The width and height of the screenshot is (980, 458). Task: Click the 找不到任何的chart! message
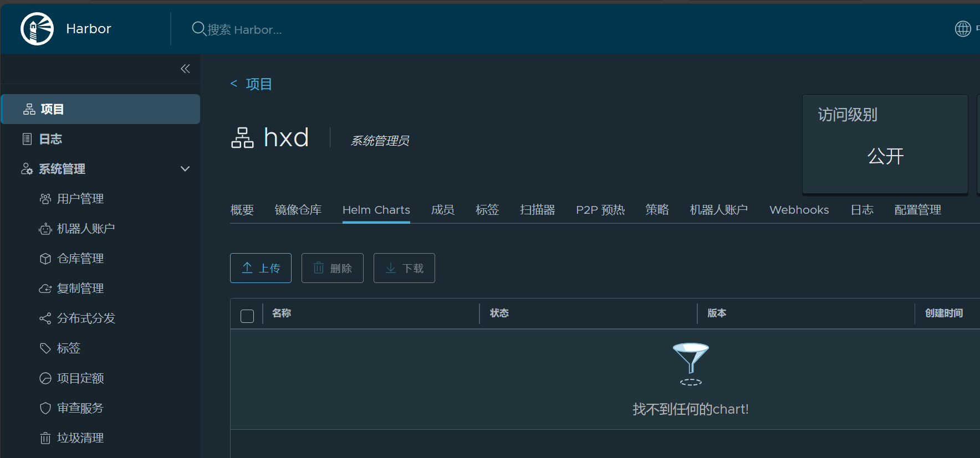tap(691, 409)
